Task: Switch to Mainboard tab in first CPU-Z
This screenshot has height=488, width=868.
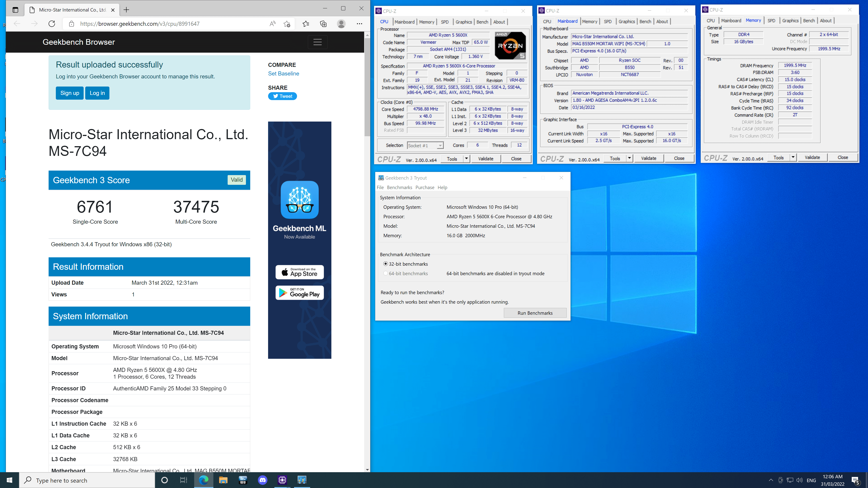Action: coord(404,22)
